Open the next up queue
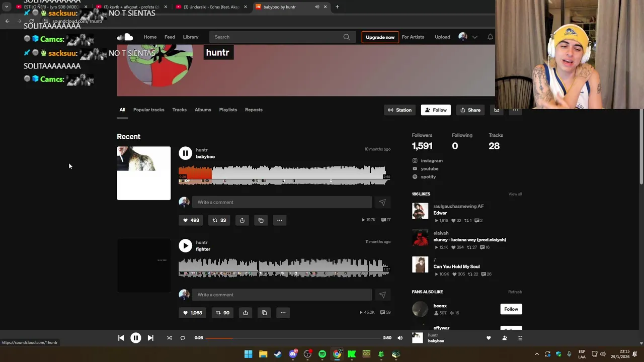The width and height of the screenshot is (644, 362). pyautogui.click(x=520, y=338)
